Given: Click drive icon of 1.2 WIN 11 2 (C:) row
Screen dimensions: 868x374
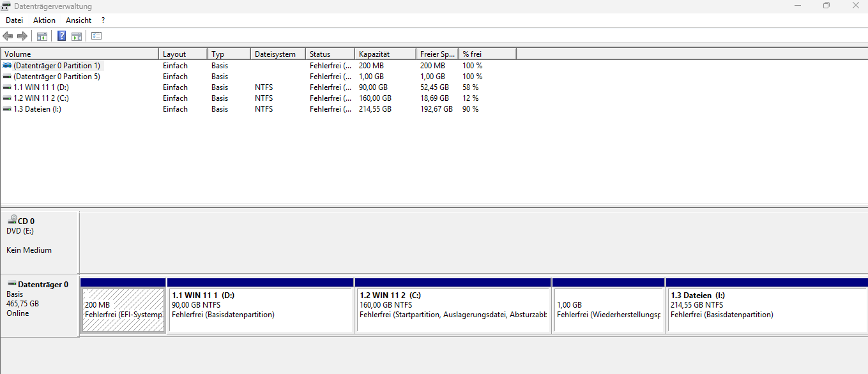Looking at the screenshot, I should click(7, 98).
